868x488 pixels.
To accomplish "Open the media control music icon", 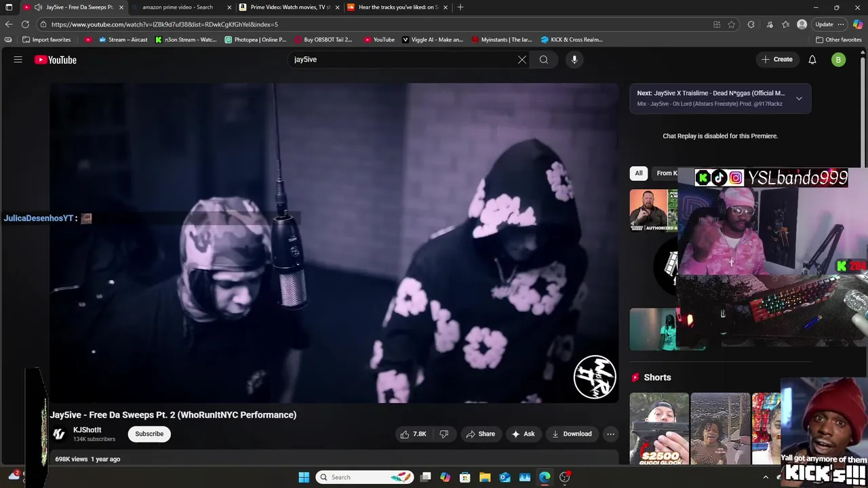I will (x=769, y=24).
